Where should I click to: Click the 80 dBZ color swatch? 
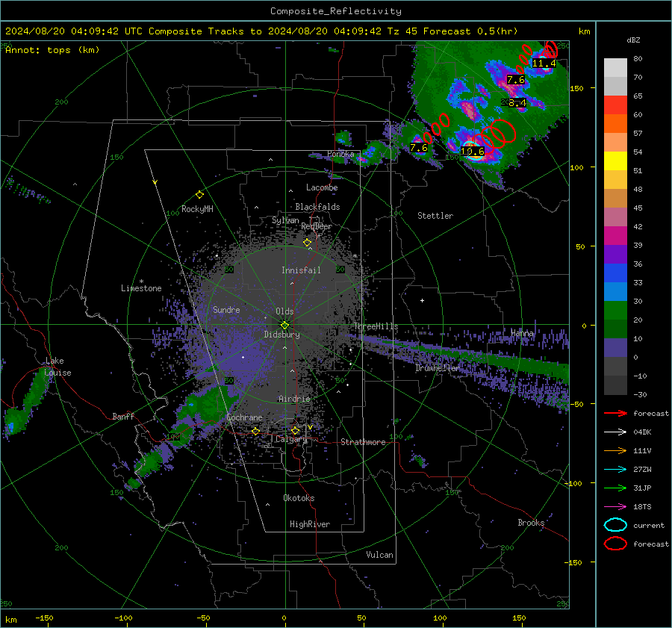pos(615,67)
